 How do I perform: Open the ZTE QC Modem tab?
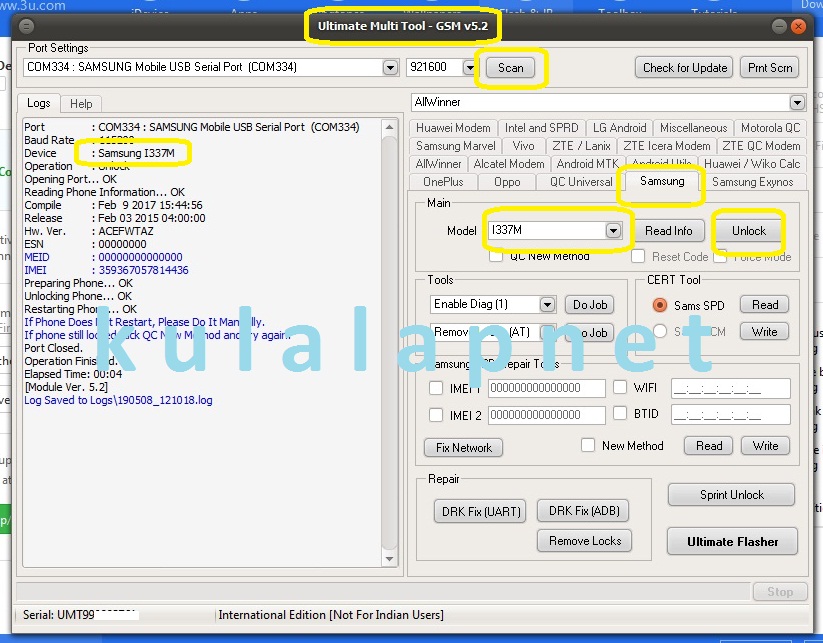point(761,146)
